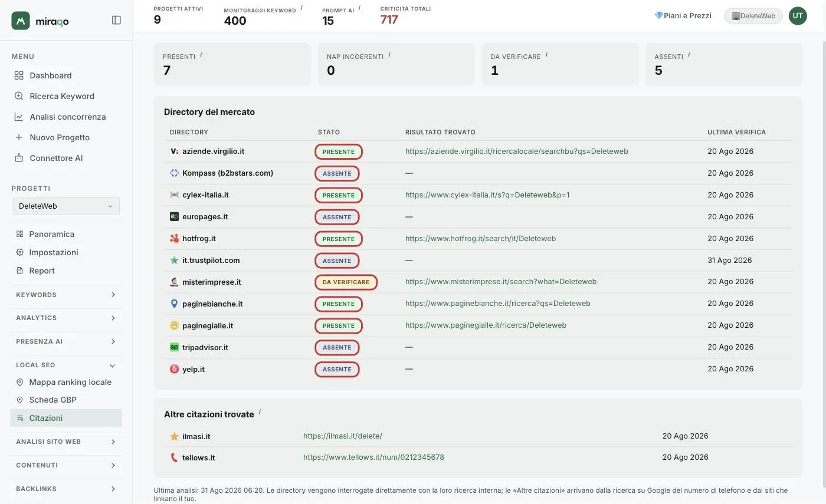Open the hotfrog.it search result link
Screen dimensions: 826x504
pos(480,239)
